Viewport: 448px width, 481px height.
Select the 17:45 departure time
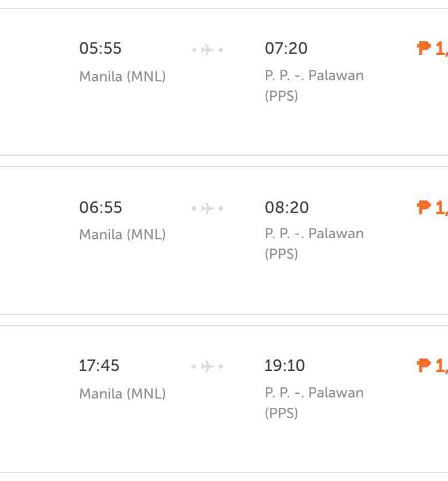pyautogui.click(x=99, y=365)
